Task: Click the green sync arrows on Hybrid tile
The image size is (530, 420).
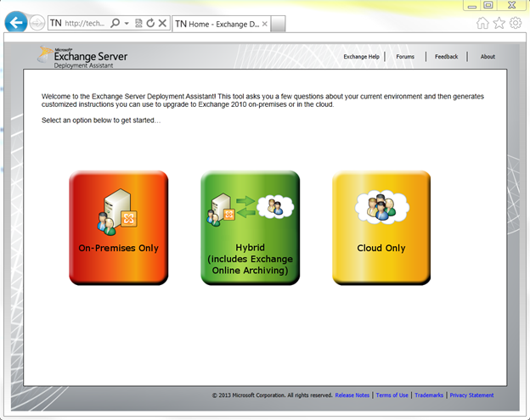Action: [245, 206]
